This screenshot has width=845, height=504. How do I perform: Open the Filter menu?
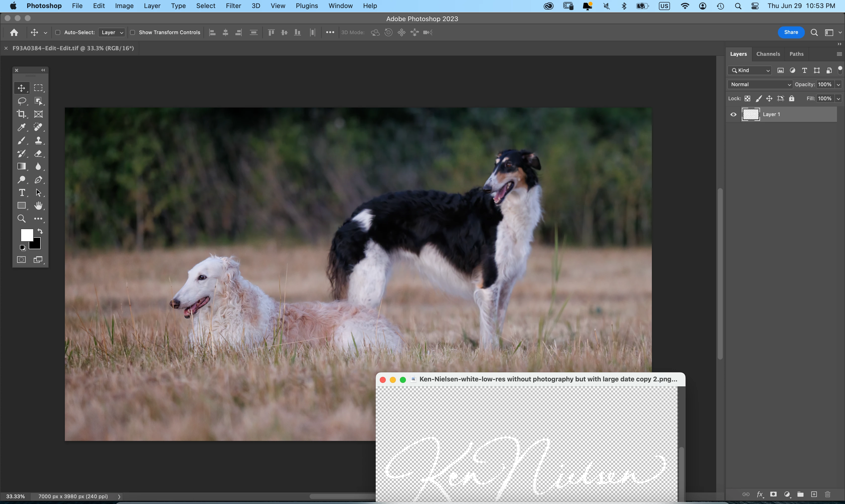point(233,6)
